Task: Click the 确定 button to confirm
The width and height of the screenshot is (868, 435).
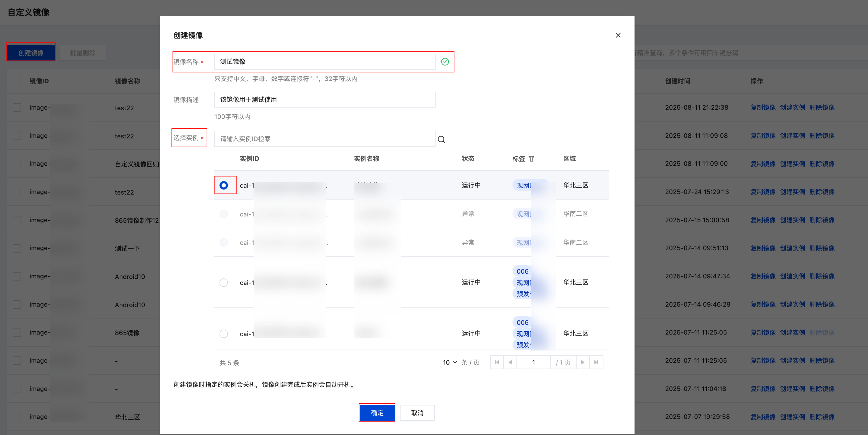Action: 377,413
